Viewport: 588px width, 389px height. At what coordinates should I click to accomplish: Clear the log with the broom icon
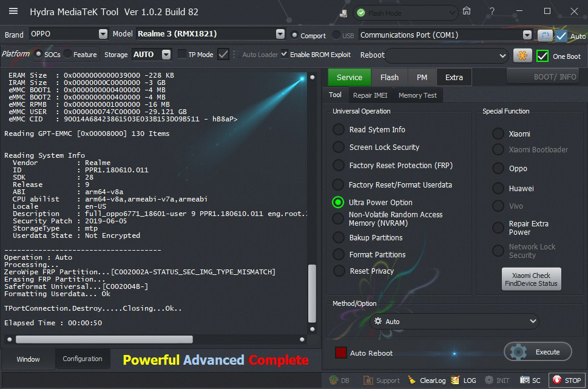[411, 381]
